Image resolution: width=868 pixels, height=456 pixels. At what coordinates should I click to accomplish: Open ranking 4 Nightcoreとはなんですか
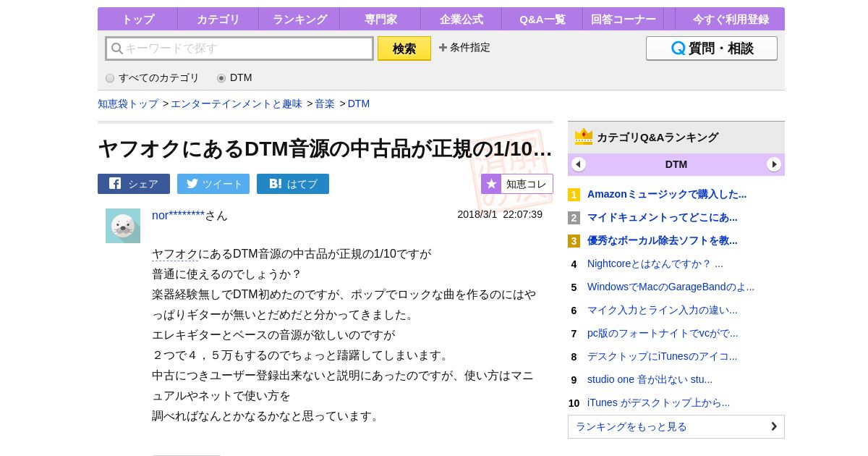pyautogui.click(x=655, y=263)
